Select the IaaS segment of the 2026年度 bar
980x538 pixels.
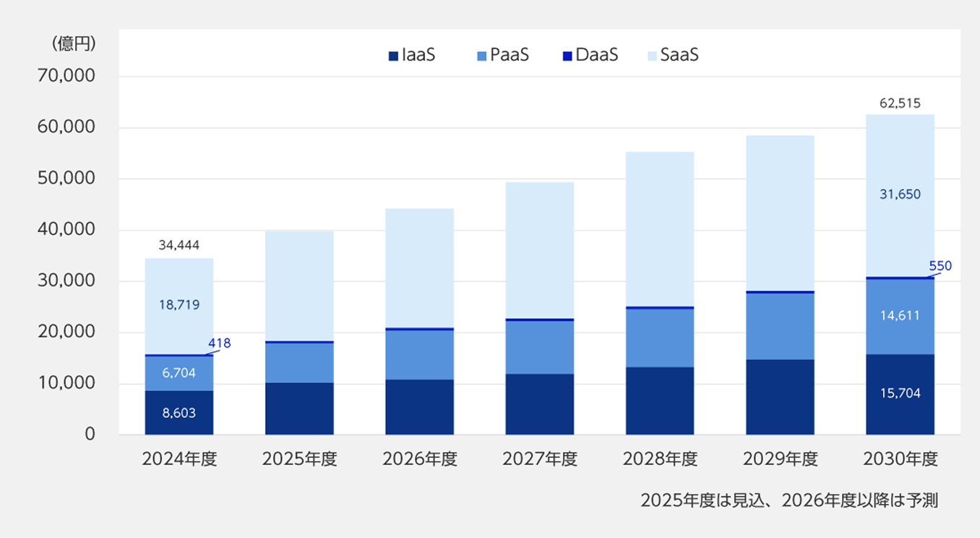pyautogui.click(x=419, y=406)
